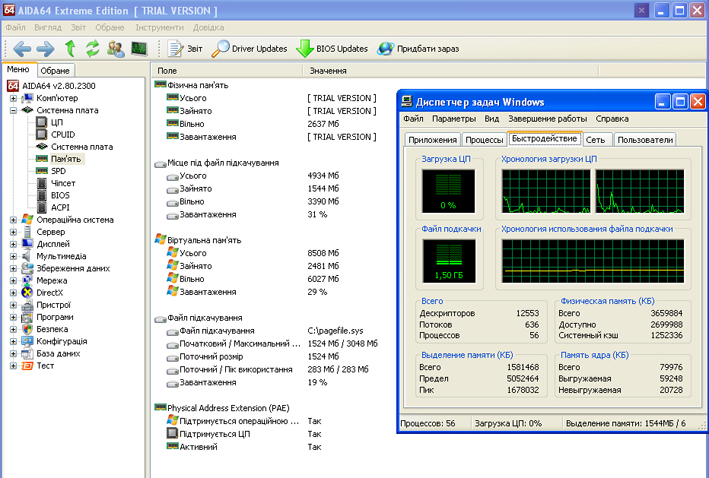Open the system monitor chart icon

click(x=139, y=48)
